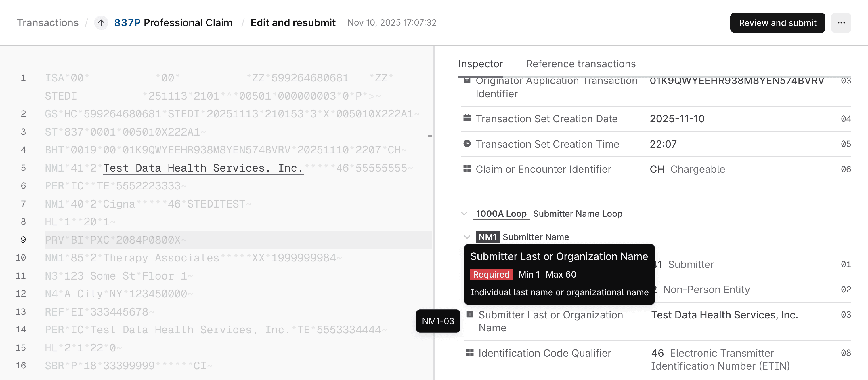Viewport: 868px width, 380px height.
Task: Click the clock icon for Transaction Set Creation Time
Action: tap(467, 144)
